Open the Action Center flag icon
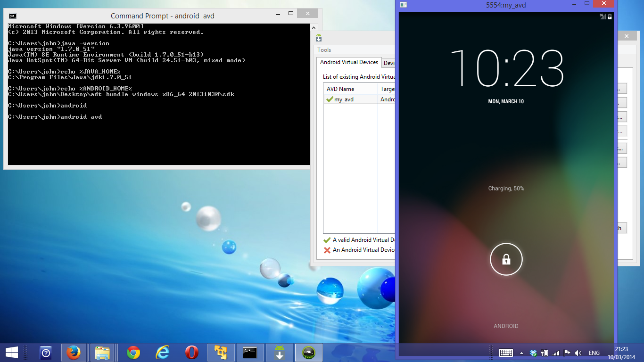 click(x=567, y=353)
